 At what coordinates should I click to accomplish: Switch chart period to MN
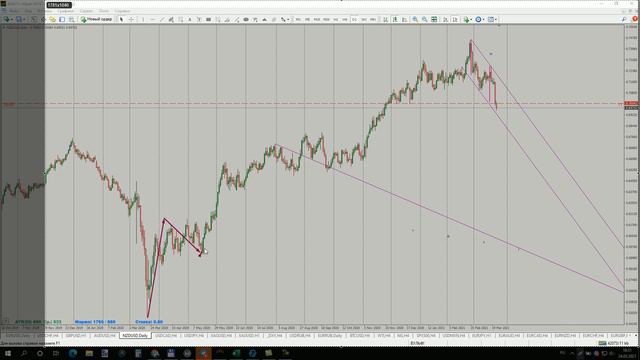[x=373, y=19]
